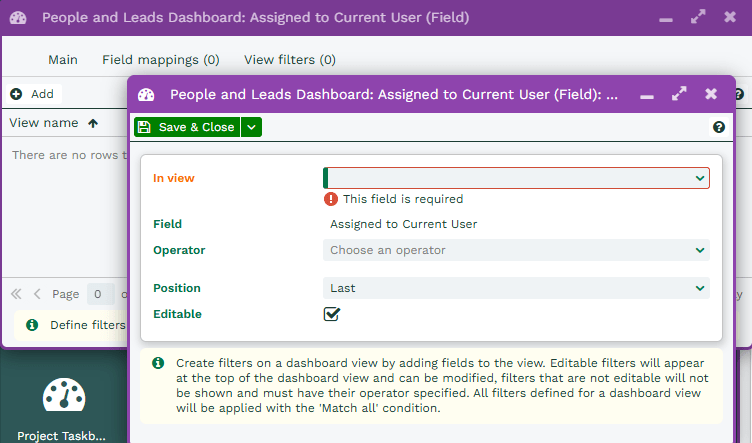Screen dimensions: 752x443
Task: Minimize the front filter dialog
Action: [647, 94]
